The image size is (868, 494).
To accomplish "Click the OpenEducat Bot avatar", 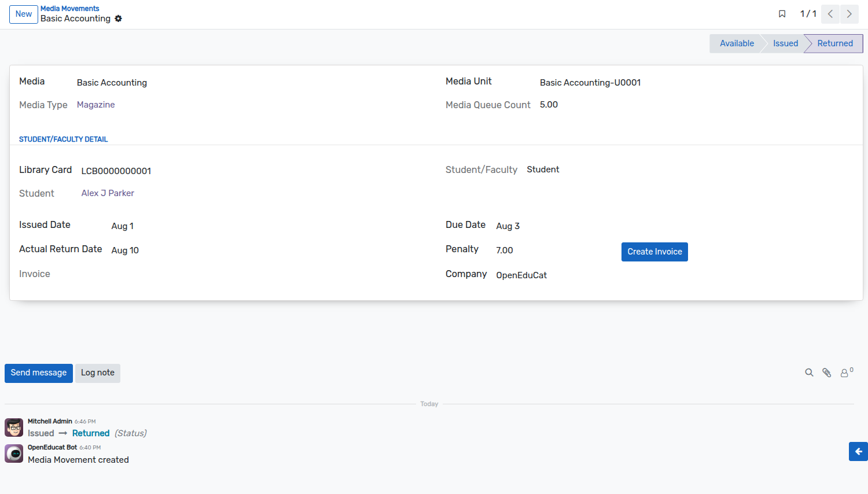I will [x=14, y=454].
